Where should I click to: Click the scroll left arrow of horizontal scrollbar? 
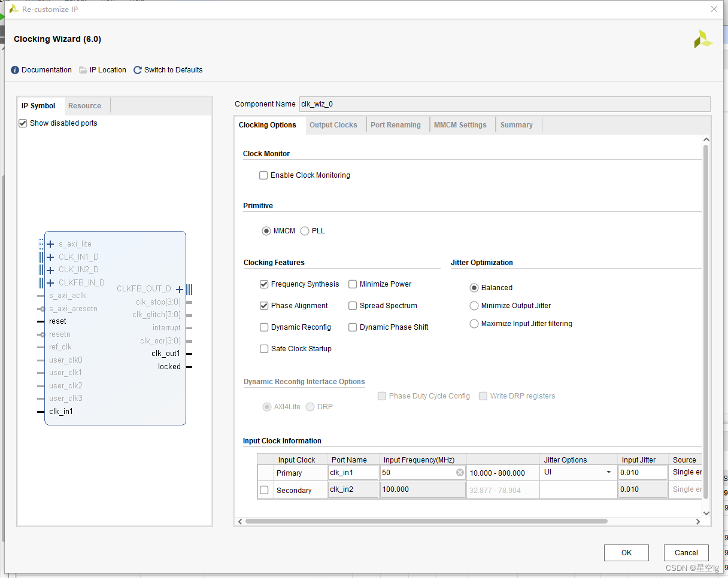(240, 522)
